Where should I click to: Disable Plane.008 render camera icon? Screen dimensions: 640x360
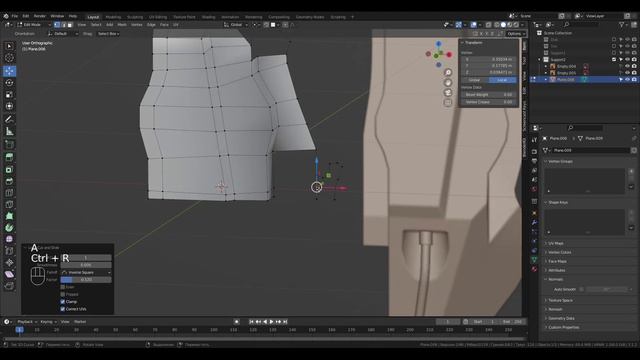coord(634,80)
